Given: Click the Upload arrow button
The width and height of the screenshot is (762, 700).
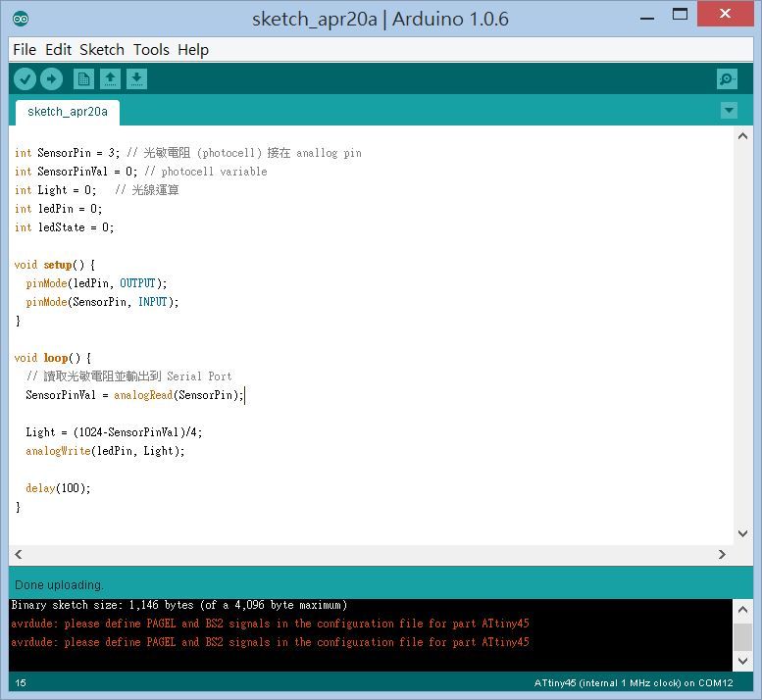Looking at the screenshot, I should coord(51,78).
